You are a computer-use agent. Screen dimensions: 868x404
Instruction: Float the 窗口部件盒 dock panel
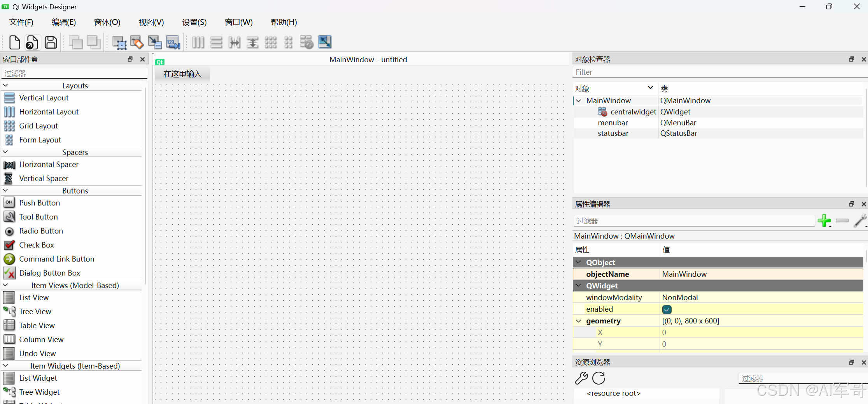coord(130,59)
